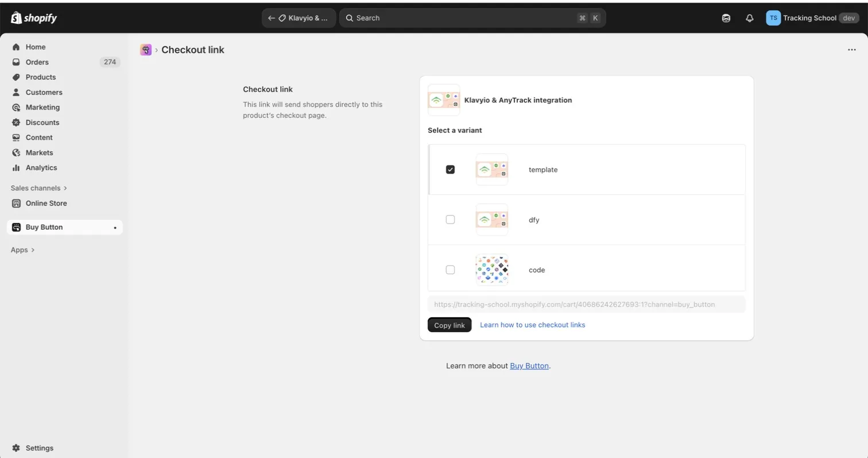Viewport: 868px width, 458px height.
Task: Open the Tracking School account menu
Action: click(813, 18)
